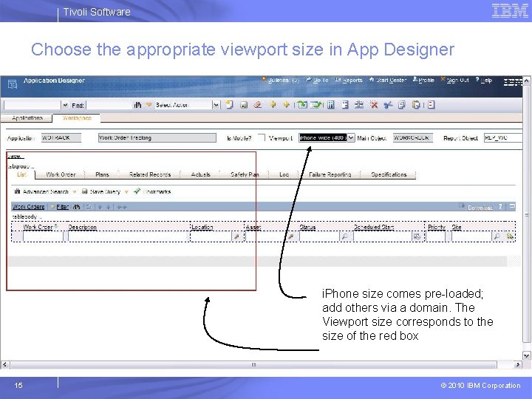Click the orange arrow left of Select Action
Viewport: 532px width, 399px height.
click(149, 105)
